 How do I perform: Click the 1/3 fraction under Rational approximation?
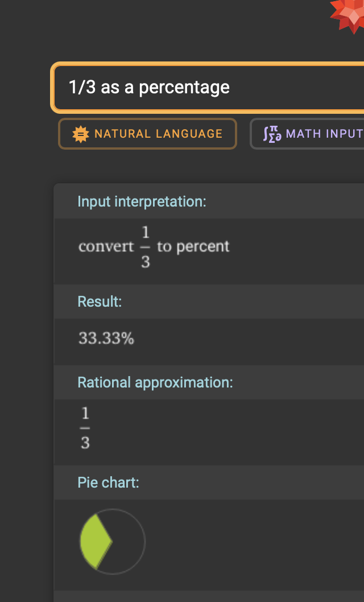(85, 428)
